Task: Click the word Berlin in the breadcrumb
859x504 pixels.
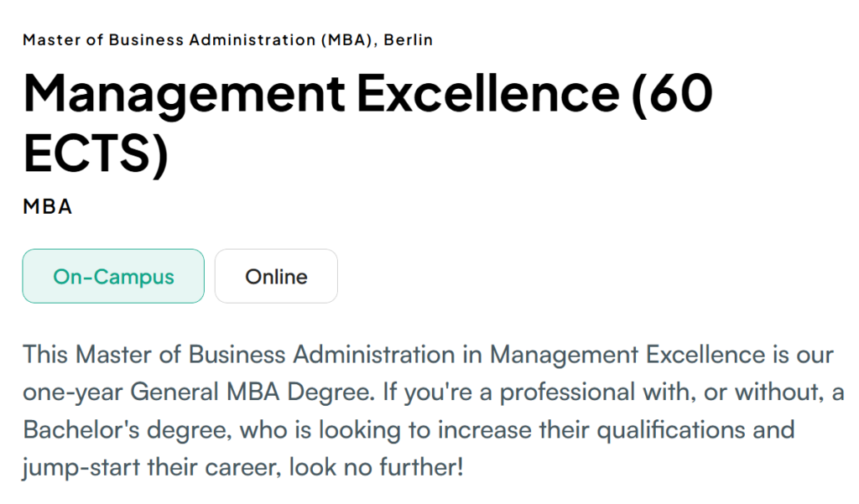Action: pos(409,39)
